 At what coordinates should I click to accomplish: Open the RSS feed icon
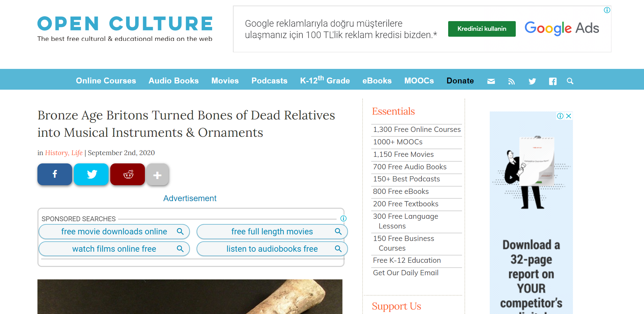[x=511, y=81]
